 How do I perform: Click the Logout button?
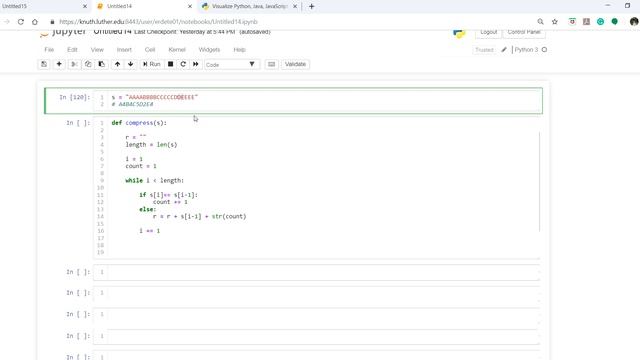pyautogui.click(x=489, y=32)
